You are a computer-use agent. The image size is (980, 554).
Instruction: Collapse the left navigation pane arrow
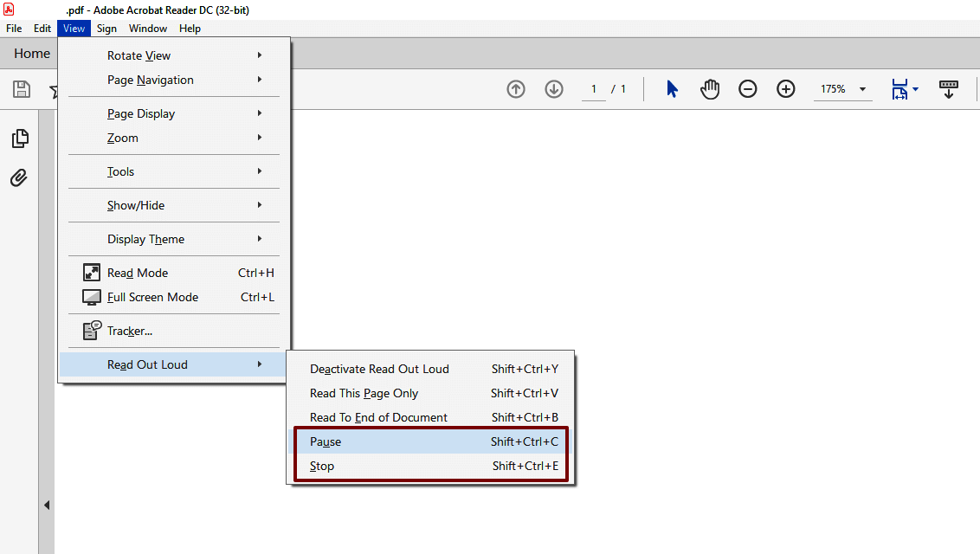coord(47,505)
